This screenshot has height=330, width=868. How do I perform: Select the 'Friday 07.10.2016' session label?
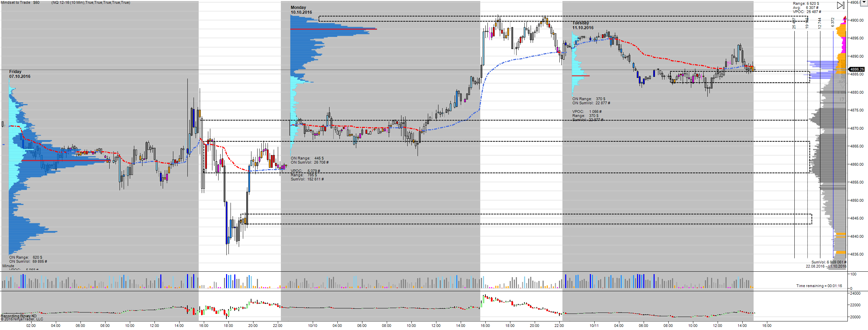[20, 74]
